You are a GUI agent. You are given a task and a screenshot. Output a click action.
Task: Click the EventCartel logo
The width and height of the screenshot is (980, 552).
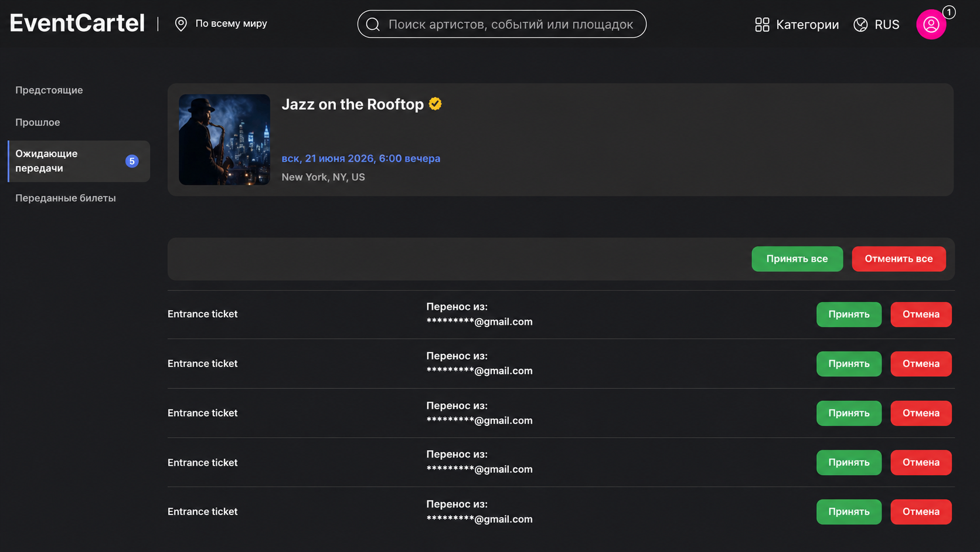click(x=77, y=23)
